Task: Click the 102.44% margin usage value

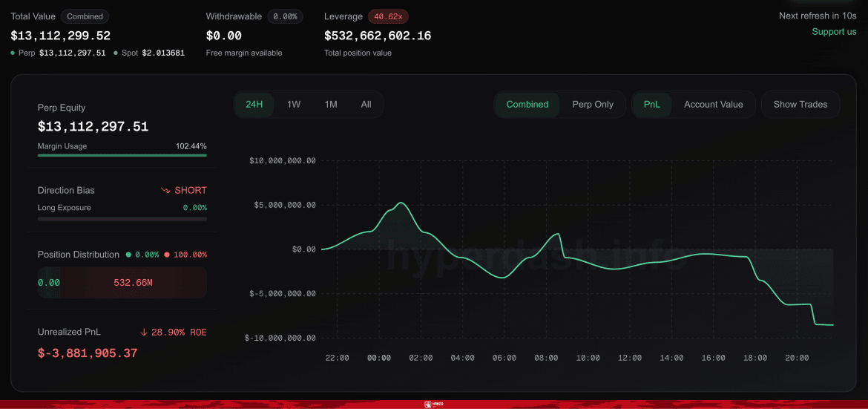Action: [191, 146]
